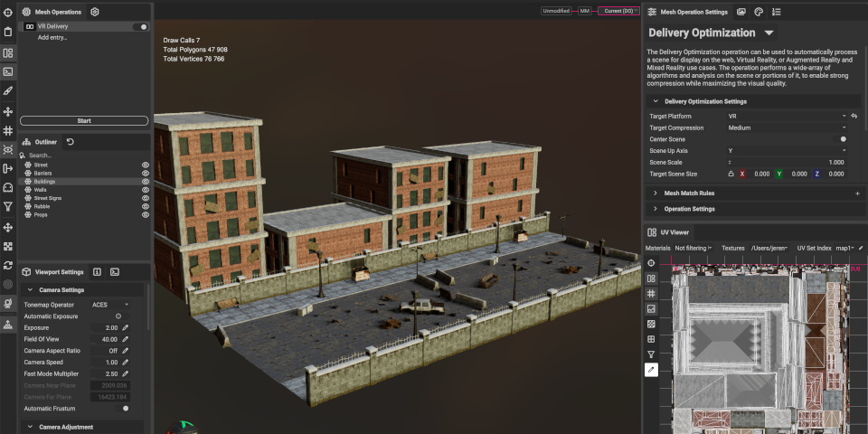Switch to the UV Viewer tab

pyautogui.click(x=675, y=232)
